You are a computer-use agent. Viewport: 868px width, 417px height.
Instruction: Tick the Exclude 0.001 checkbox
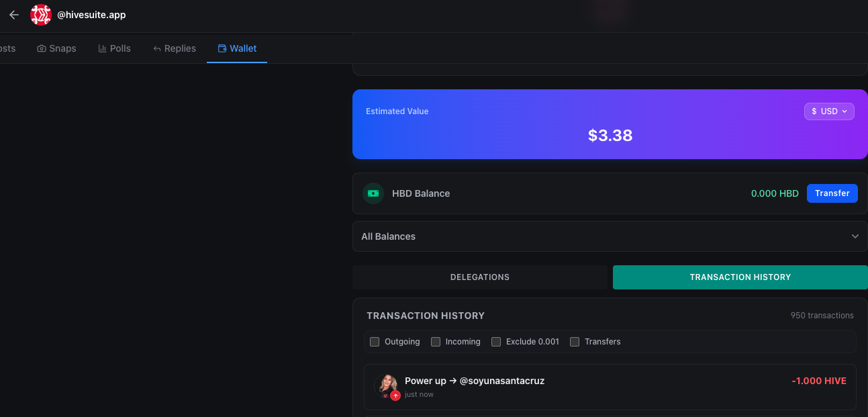point(496,342)
